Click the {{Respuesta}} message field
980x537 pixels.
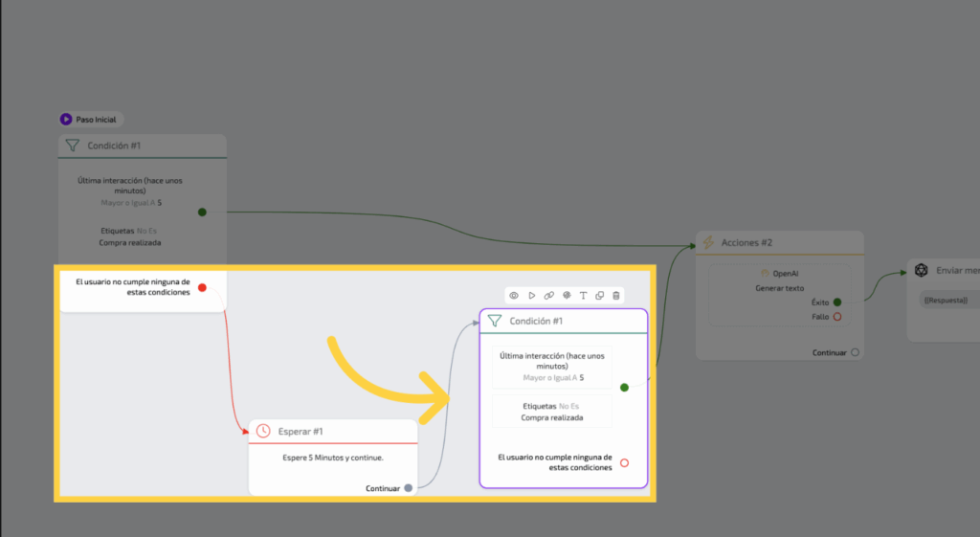pos(946,301)
